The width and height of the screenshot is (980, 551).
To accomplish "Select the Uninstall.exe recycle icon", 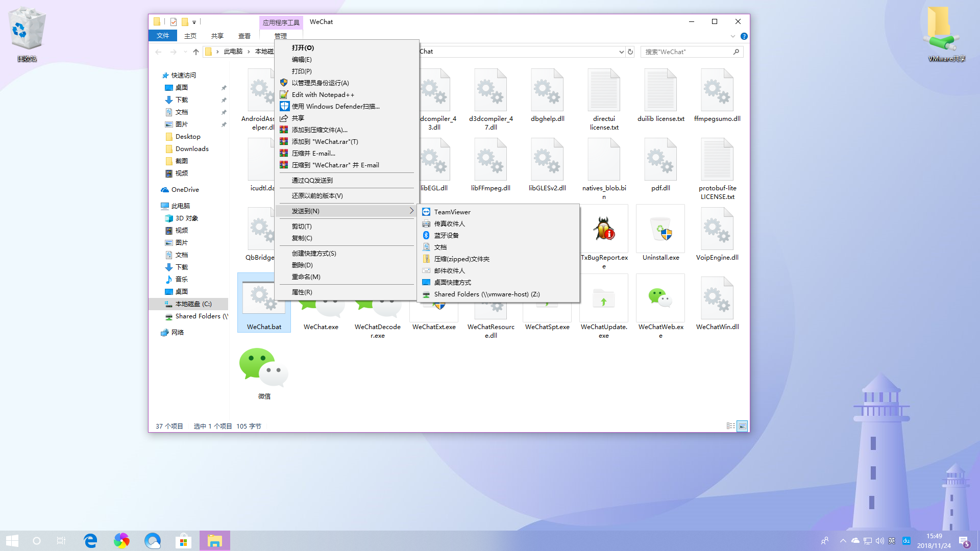I will point(660,228).
